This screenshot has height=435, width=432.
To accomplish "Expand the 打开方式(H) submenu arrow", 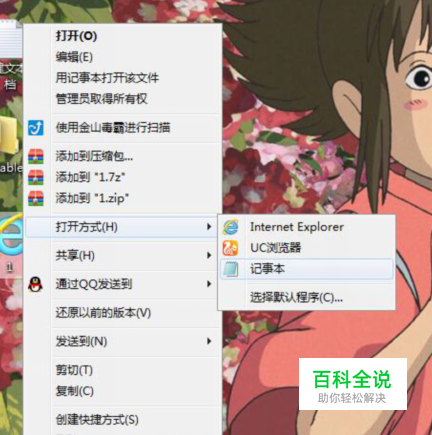I will tap(209, 227).
